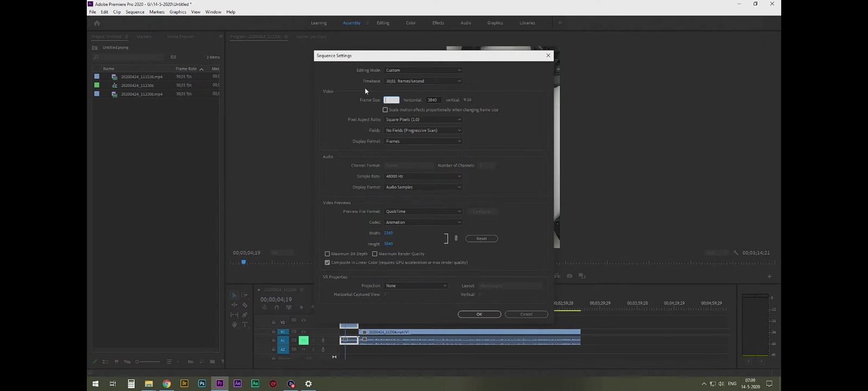Image resolution: width=868 pixels, height=391 pixels.
Task: Click the Project panel search magnifier
Action: coord(96,57)
